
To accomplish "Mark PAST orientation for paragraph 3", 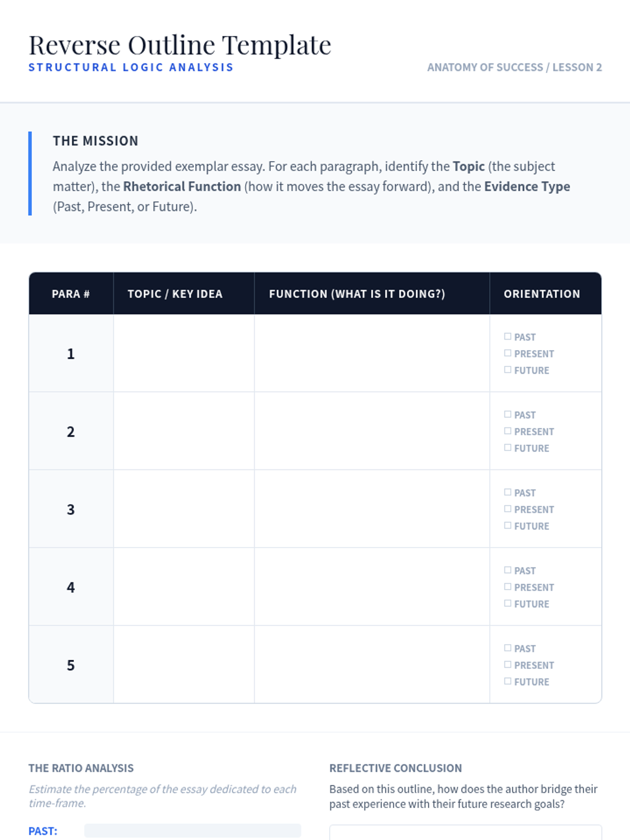I will click(x=508, y=492).
